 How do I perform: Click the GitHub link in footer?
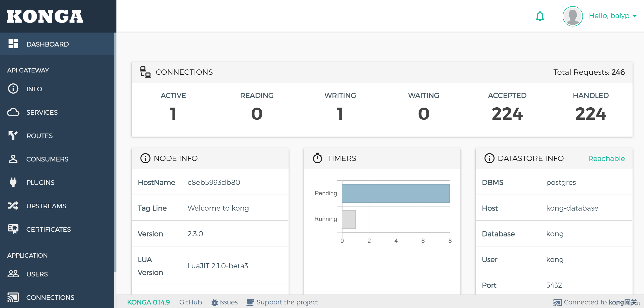[190, 301]
